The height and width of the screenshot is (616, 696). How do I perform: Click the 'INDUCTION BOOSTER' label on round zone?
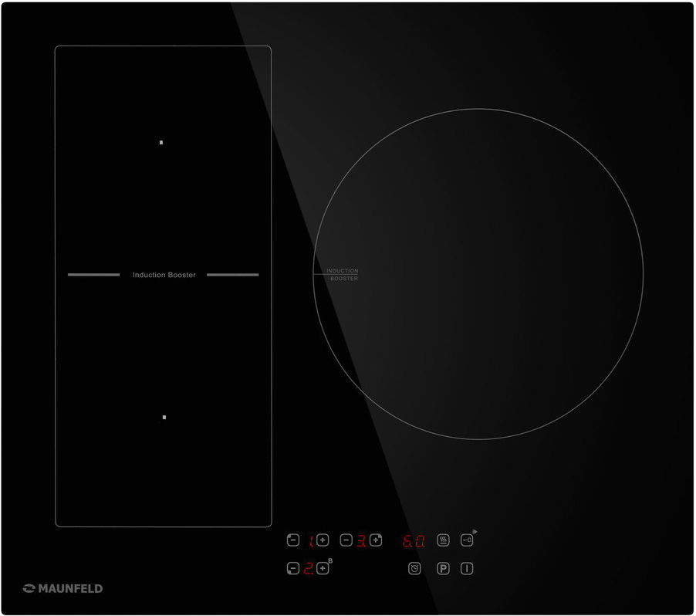click(x=343, y=275)
